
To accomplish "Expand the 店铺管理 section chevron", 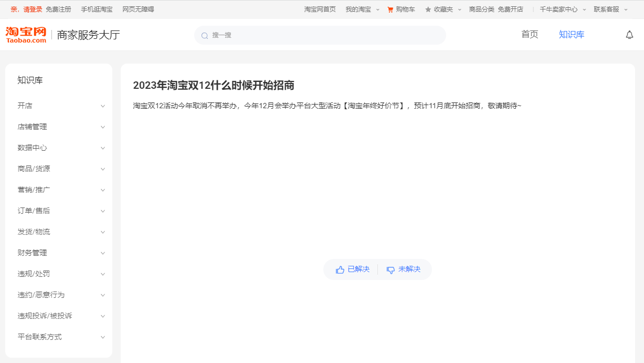I will pos(103,127).
